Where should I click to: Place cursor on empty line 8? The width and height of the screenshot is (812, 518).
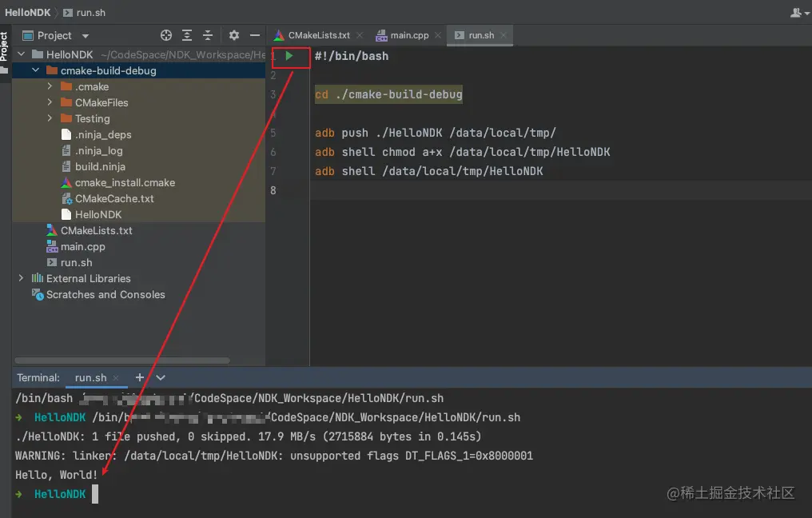click(561, 190)
